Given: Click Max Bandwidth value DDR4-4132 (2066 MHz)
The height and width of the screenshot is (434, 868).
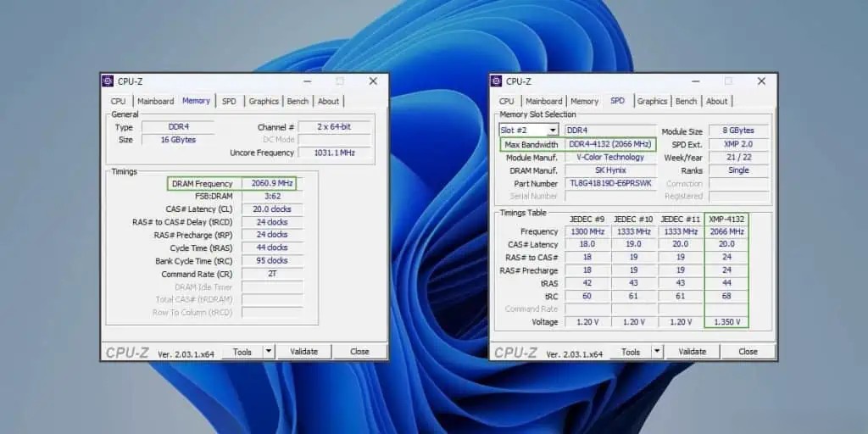Looking at the screenshot, I should [x=610, y=144].
